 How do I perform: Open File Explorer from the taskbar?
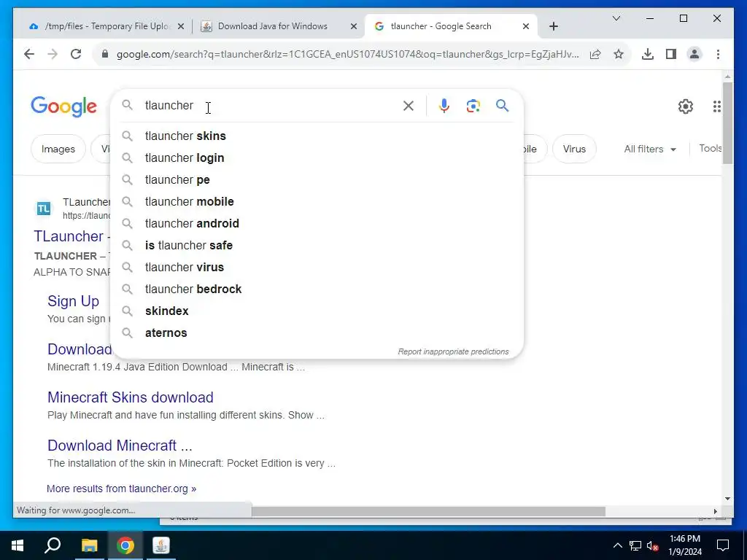tap(89, 545)
